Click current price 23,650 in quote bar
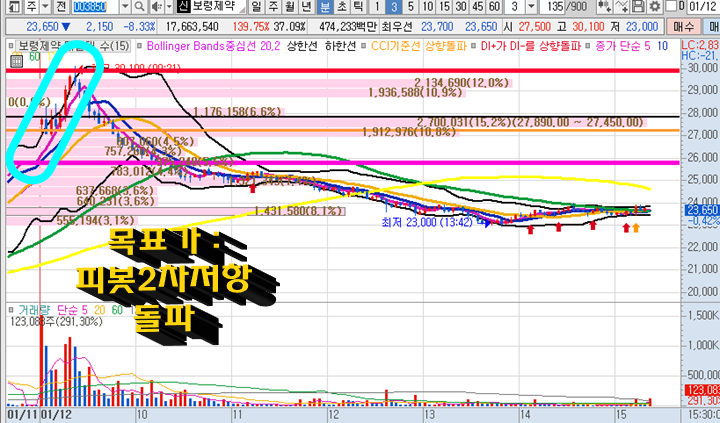This screenshot has height=423, width=720. [42, 27]
